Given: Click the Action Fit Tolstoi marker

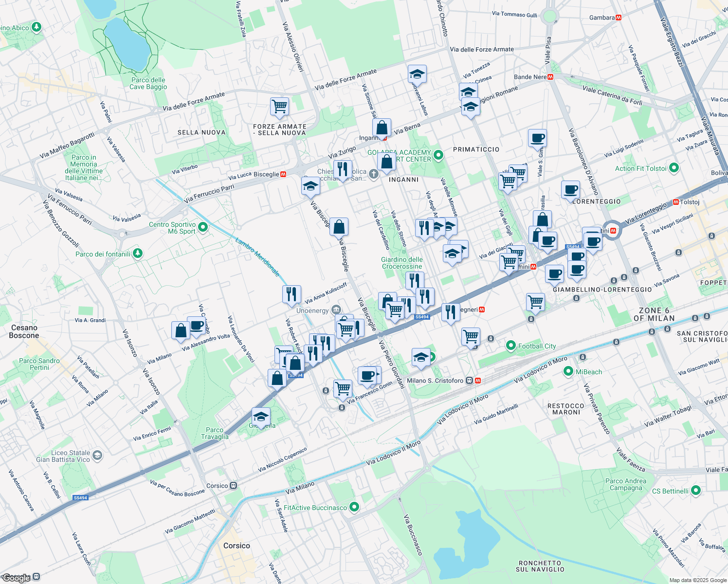Looking at the screenshot, I should [x=673, y=167].
